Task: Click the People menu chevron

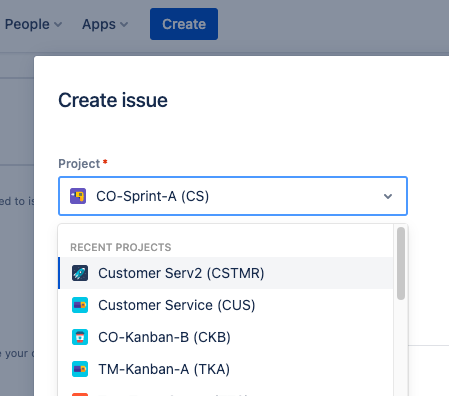Action: (x=58, y=25)
